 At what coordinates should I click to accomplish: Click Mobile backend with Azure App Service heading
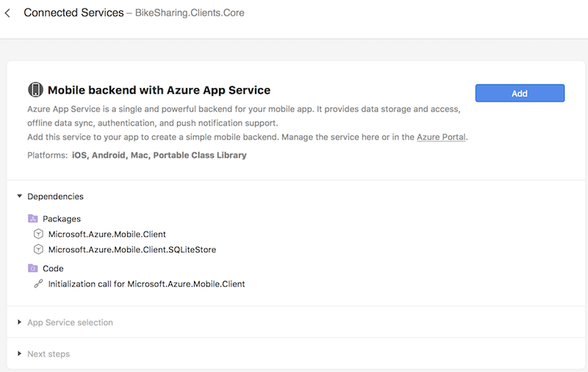click(159, 90)
